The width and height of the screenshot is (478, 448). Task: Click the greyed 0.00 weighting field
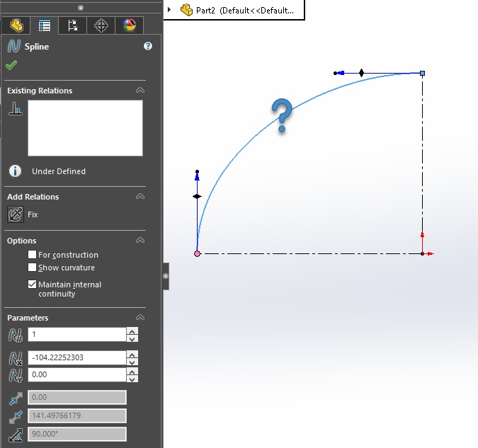pos(76,398)
